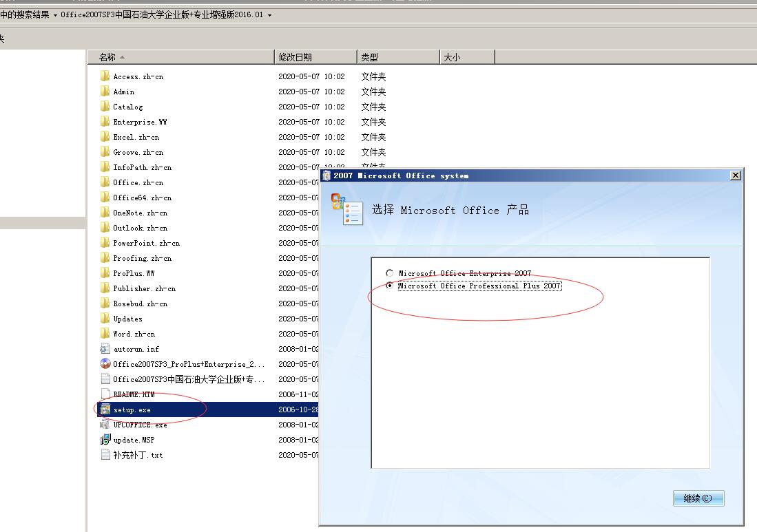Image resolution: width=757 pixels, height=532 pixels.
Task: Expand the breadcrumb dropdown after 搜索结果
Action: pos(55,14)
